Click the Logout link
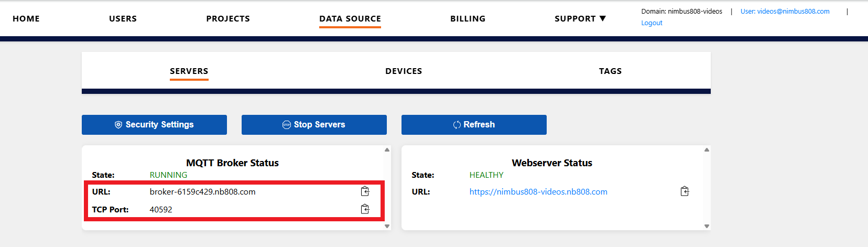Screen dimensions: 868x247 [x=652, y=23]
